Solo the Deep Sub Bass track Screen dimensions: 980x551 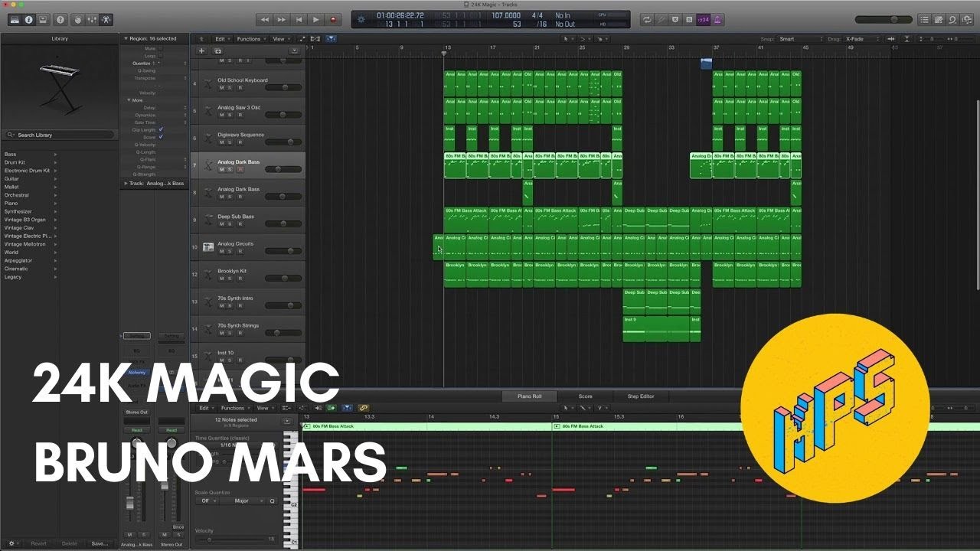[230, 223]
